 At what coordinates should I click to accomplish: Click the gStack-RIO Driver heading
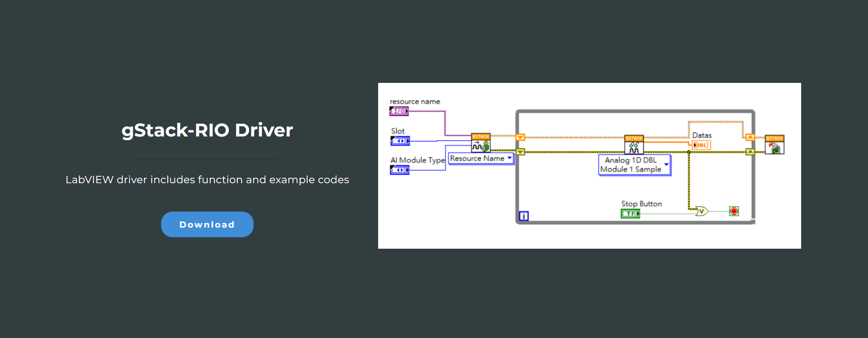point(207,130)
